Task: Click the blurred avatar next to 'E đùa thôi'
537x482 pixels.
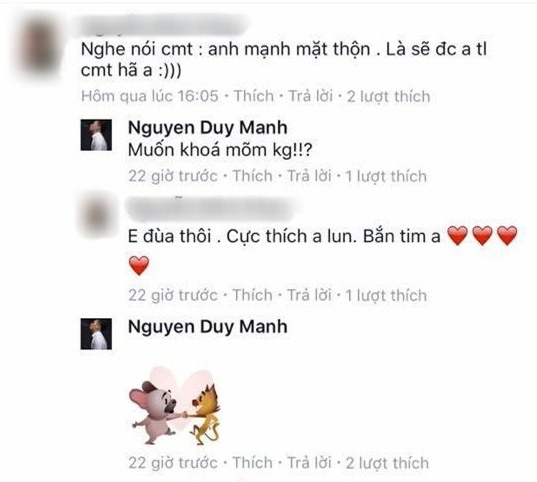Action: tap(96, 216)
